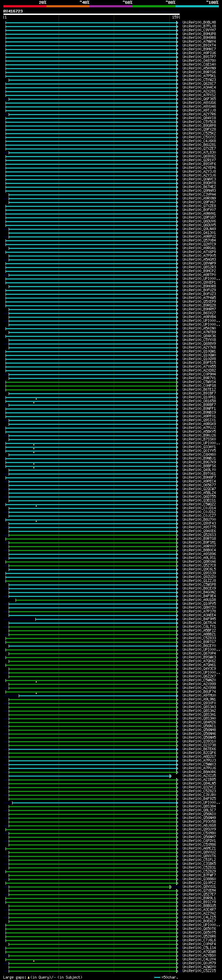Select the UniRef100_C5Z2I5 label
The image size is (222, 980).
(x=199, y=971)
